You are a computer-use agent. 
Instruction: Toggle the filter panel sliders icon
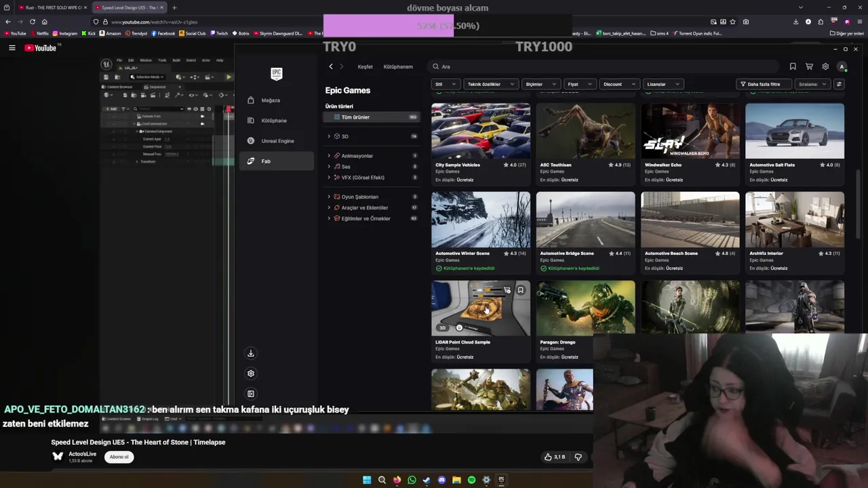(x=839, y=84)
